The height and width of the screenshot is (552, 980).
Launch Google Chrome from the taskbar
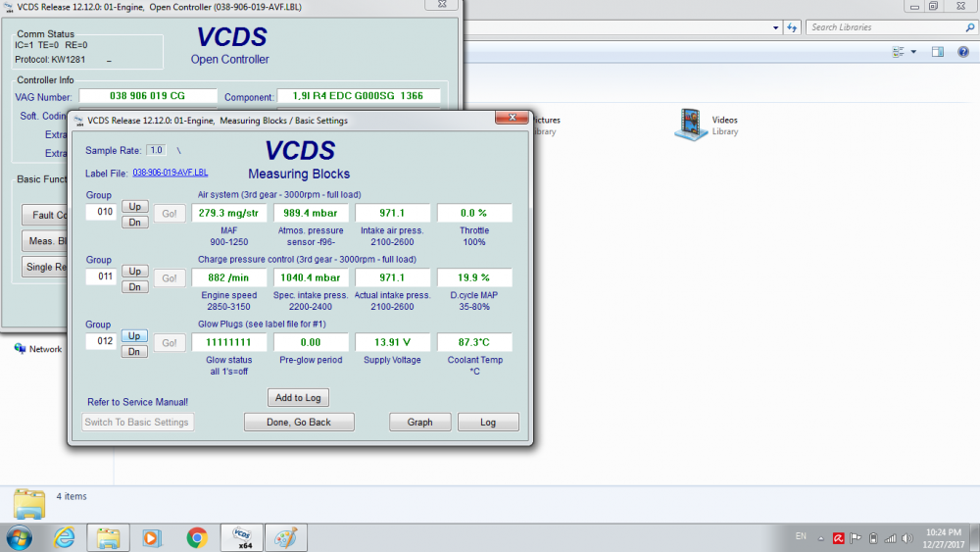tap(197, 537)
